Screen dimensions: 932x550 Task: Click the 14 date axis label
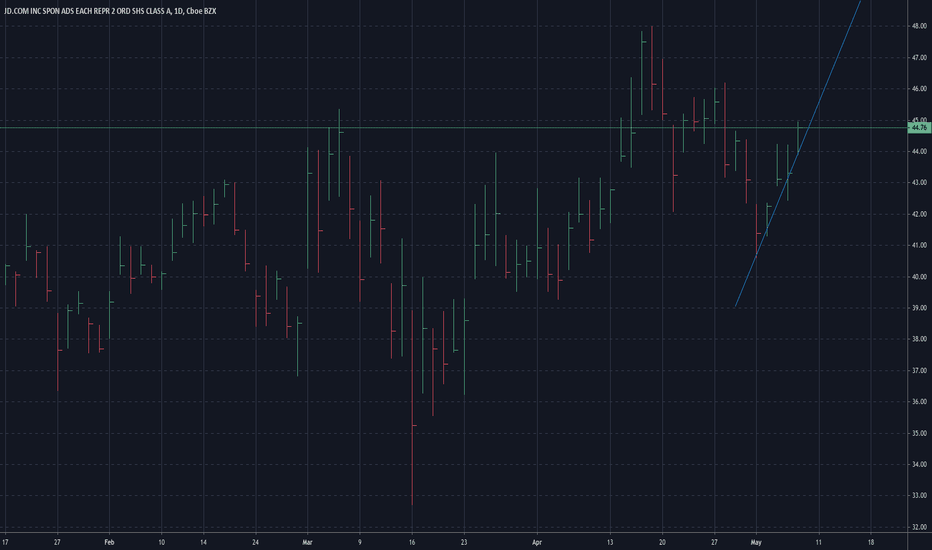pos(203,542)
